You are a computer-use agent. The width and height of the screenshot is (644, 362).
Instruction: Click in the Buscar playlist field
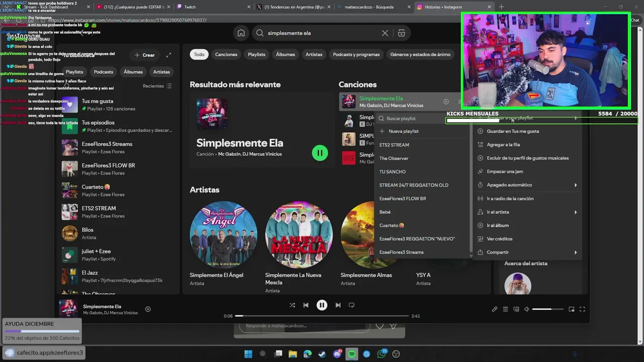coord(422,119)
